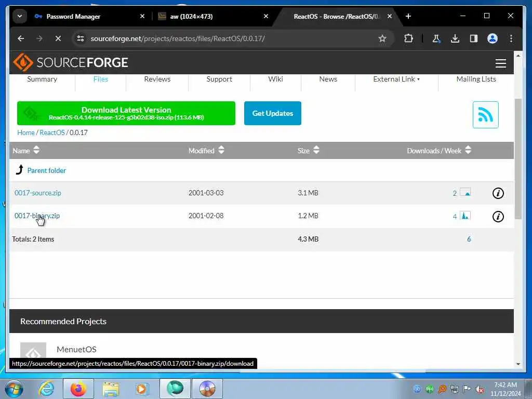
Task: Sort files by Name
Action: [26, 150]
